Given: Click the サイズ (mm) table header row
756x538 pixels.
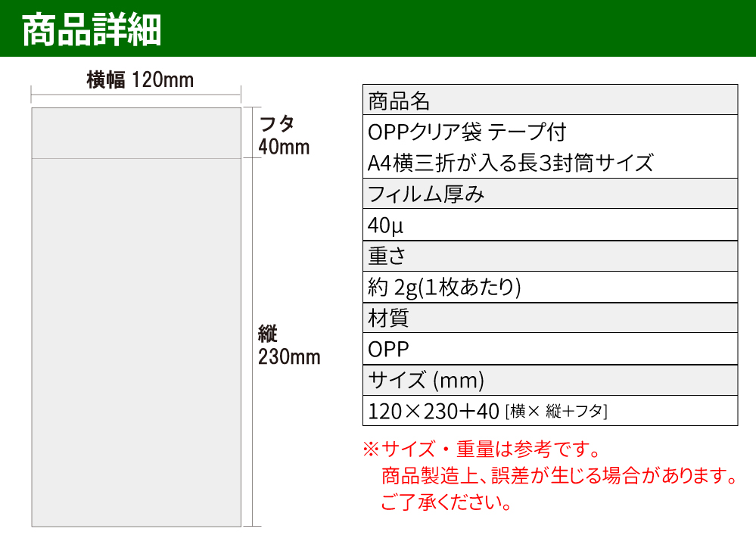Looking at the screenshot, I should tap(550, 380).
